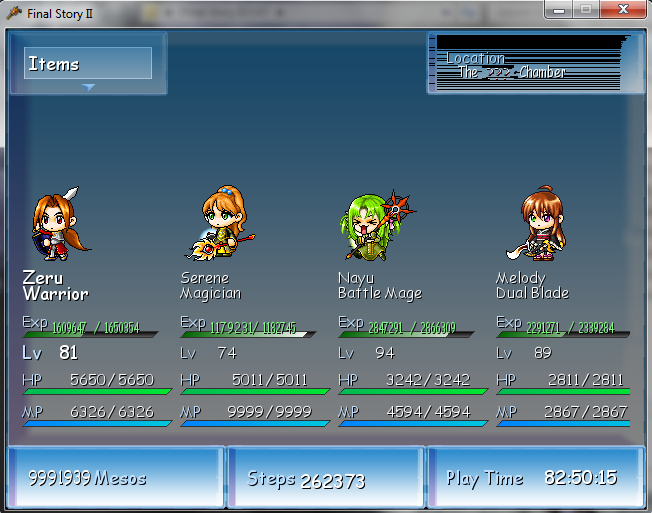Click Serene's MP value 9999/9999

pos(269,412)
